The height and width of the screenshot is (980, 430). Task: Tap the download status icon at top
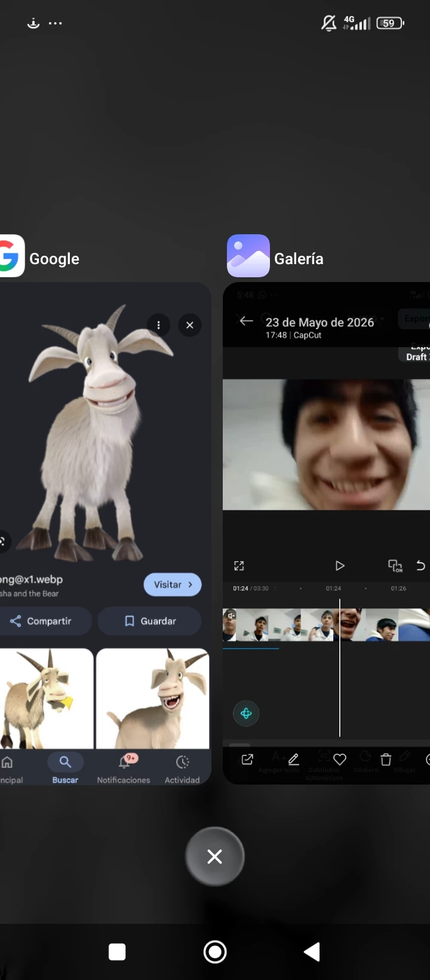[x=33, y=23]
